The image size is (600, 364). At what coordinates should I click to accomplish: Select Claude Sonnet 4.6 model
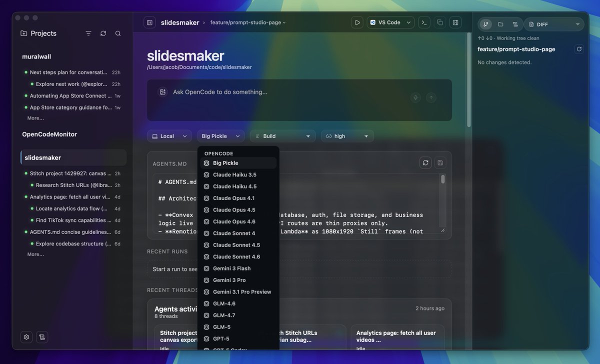(238, 256)
